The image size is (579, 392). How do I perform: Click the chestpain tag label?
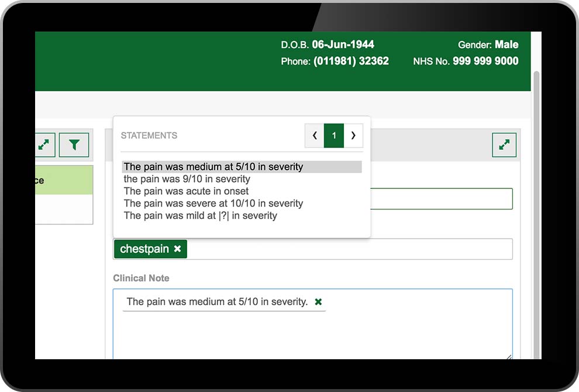[x=144, y=249]
